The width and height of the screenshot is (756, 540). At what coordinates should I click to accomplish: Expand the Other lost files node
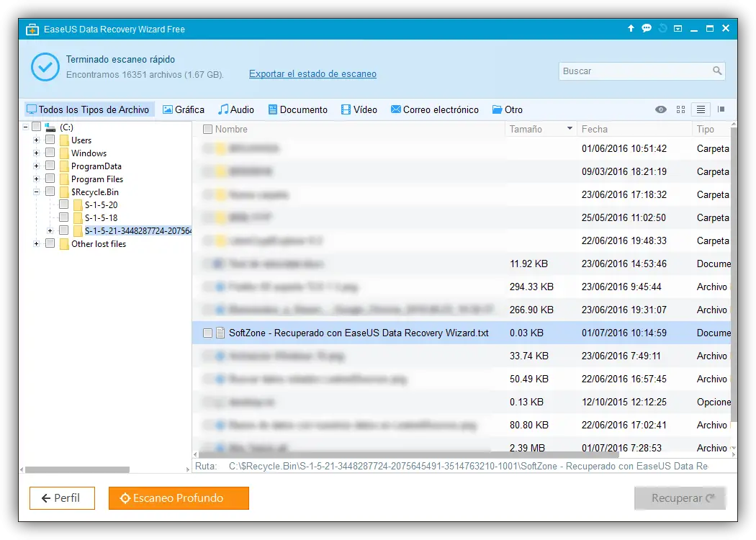click(36, 244)
